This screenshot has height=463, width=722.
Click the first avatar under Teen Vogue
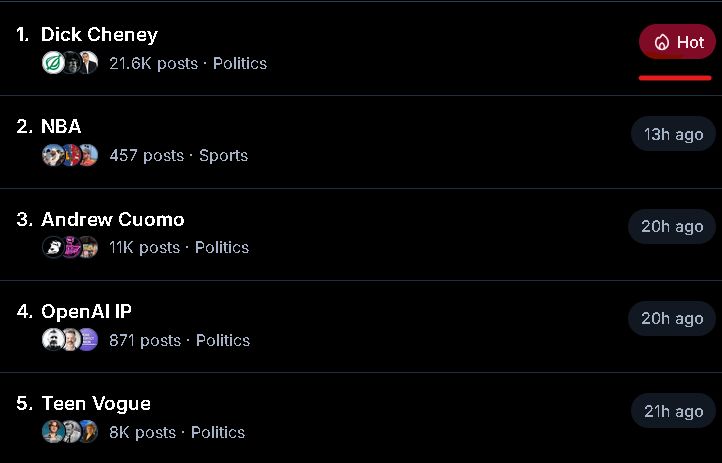tap(52, 432)
